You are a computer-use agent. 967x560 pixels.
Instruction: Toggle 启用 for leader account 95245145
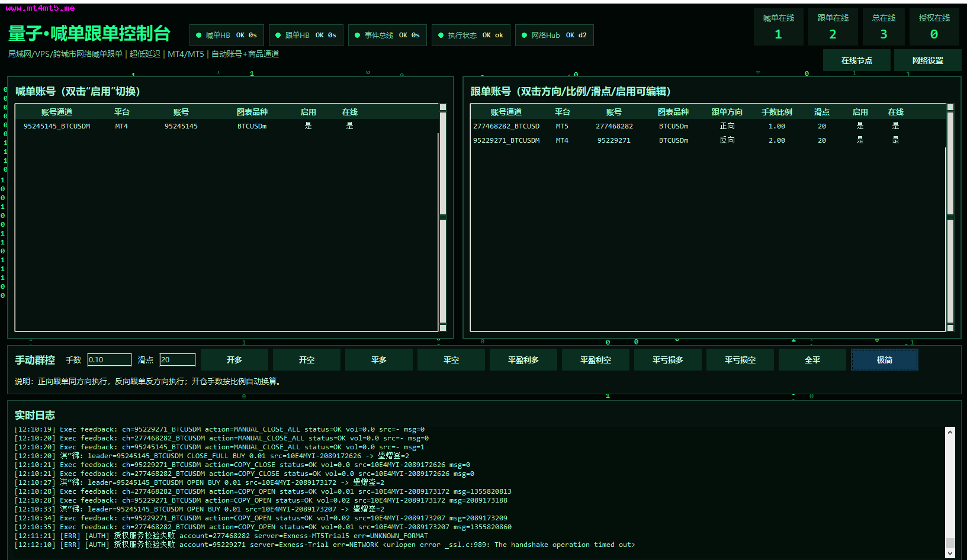[308, 126]
